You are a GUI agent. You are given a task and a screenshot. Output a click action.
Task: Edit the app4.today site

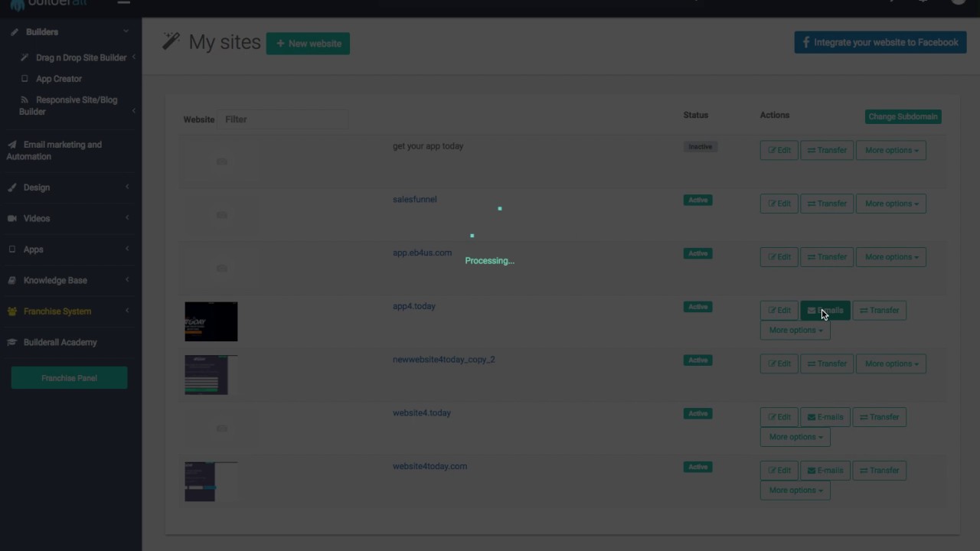[x=779, y=311]
